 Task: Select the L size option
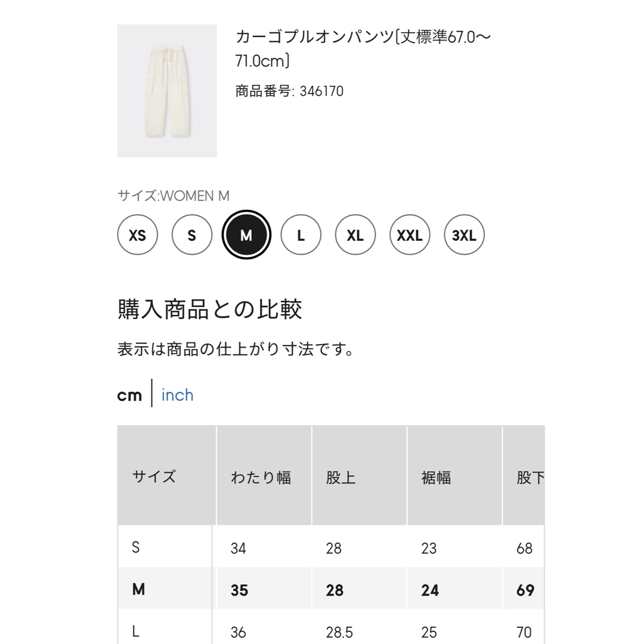coord(301,235)
